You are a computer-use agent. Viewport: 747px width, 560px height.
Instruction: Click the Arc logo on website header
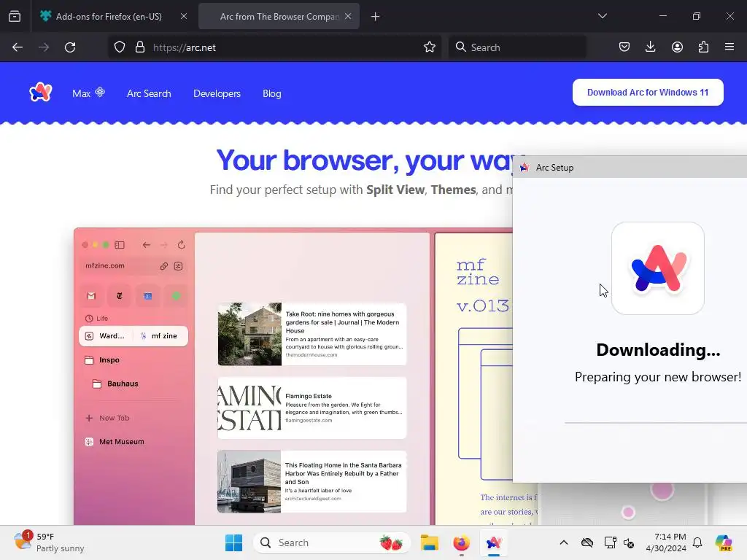point(41,92)
